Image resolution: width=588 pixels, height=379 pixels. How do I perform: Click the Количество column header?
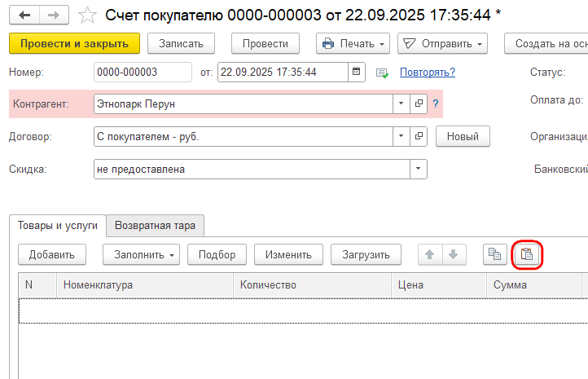click(313, 285)
